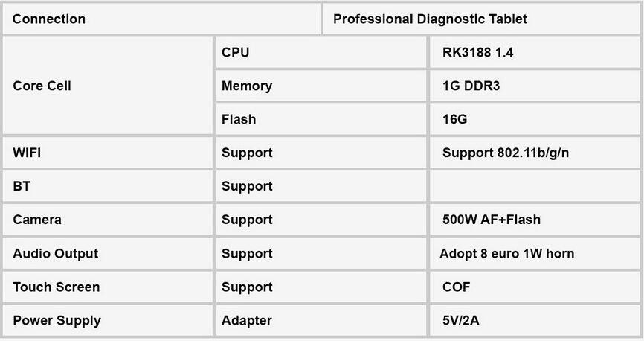Select the 500W AF+Flash value
644x341 pixels.
click(492, 220)
